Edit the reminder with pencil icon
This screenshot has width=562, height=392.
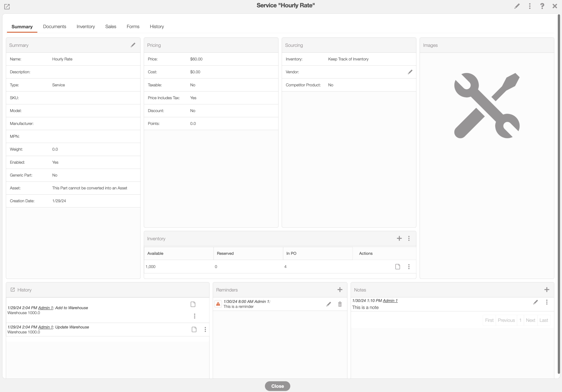pyautogui.click(x=328, y=304)
